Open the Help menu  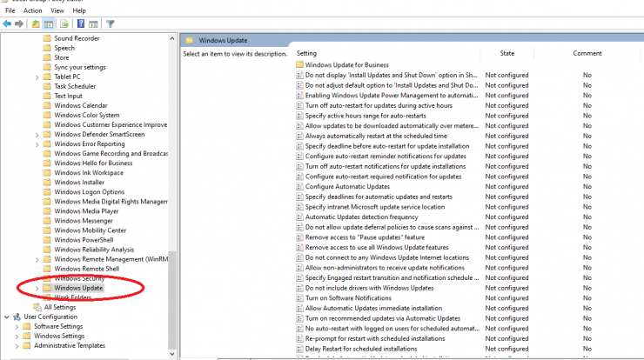click(x=79, y=10)
